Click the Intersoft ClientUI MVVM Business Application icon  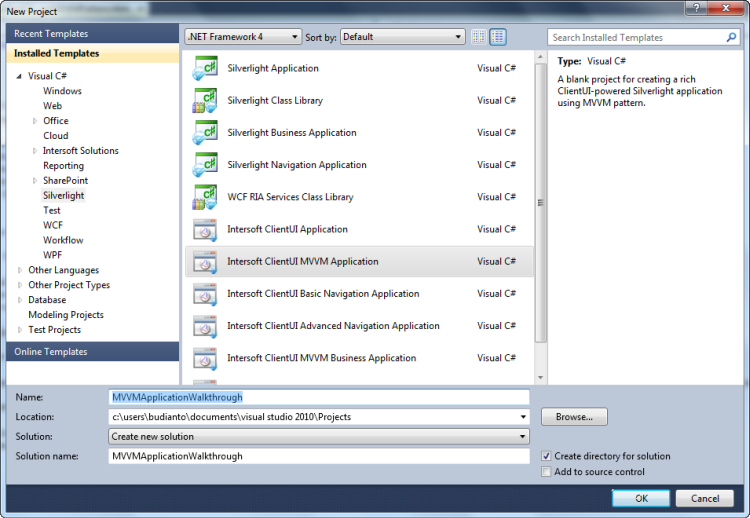pos(205,358)
